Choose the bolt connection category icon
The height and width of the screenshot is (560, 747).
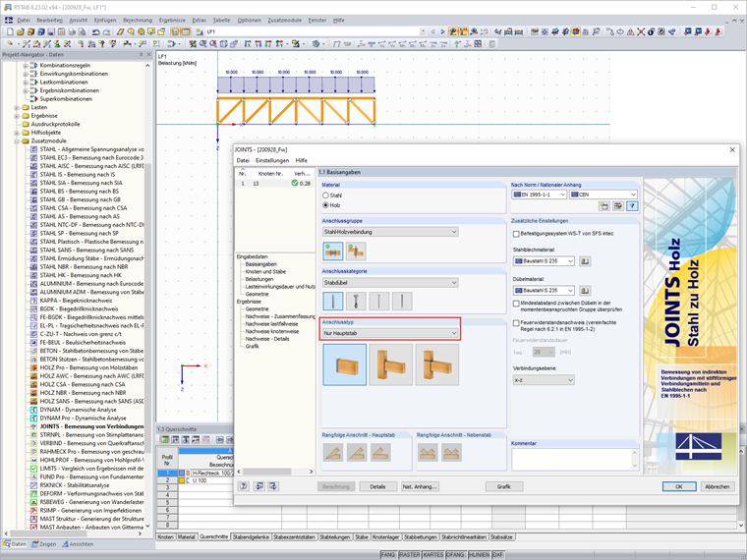(356, 302)
